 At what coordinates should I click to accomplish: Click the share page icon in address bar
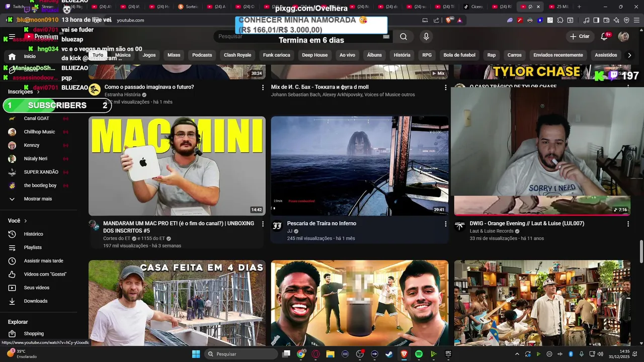pos(436,20)
